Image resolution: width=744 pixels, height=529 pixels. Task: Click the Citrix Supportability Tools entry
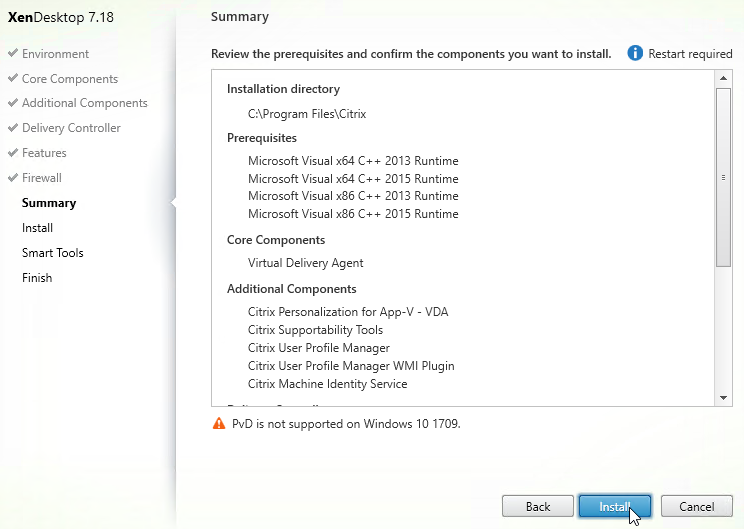(x=315, y=330)
